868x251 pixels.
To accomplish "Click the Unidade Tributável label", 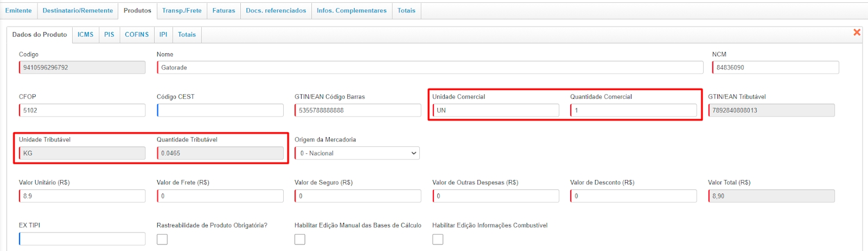I will [x=44, y=139].
